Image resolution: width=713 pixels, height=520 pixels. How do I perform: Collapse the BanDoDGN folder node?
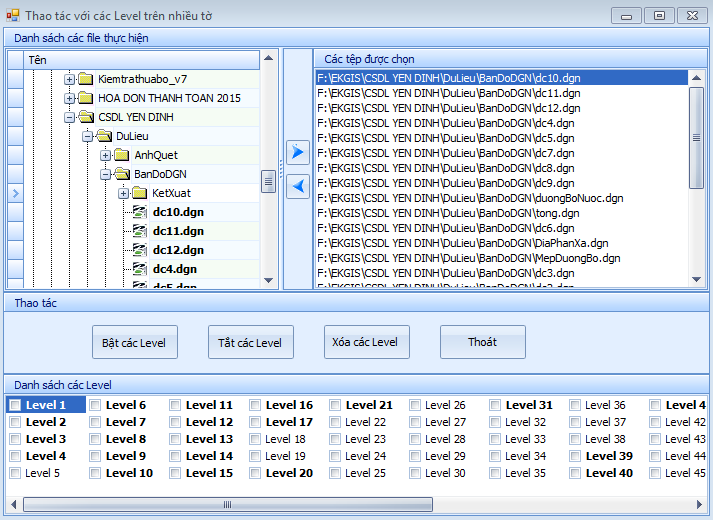coord(105,174)
